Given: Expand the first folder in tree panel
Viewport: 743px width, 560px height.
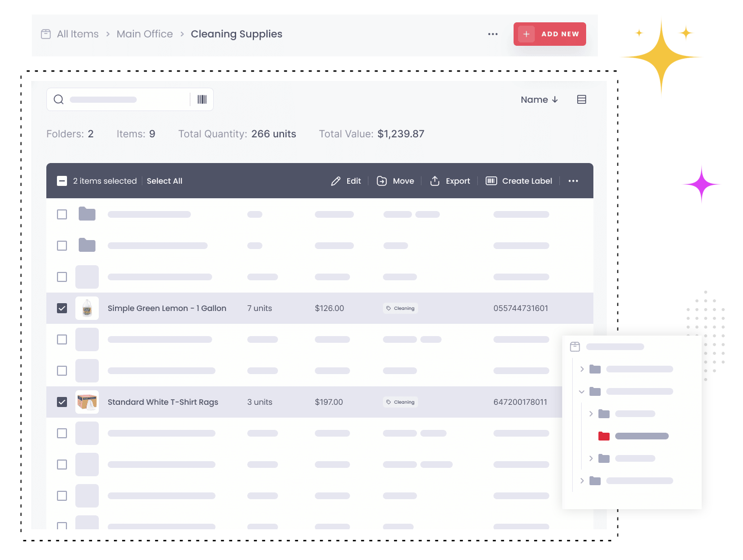Looking at the screenshot, I should point(582,369).
